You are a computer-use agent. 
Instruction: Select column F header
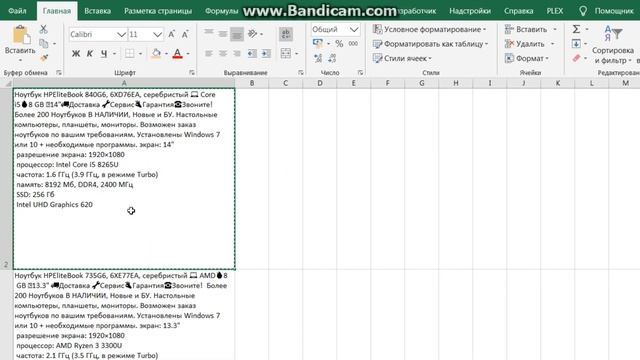[387, 83]
